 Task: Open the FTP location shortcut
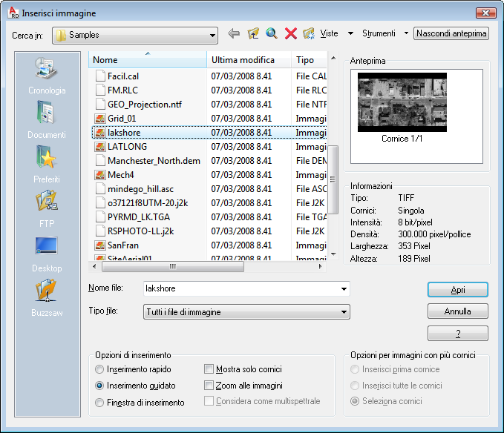(47, 208)
